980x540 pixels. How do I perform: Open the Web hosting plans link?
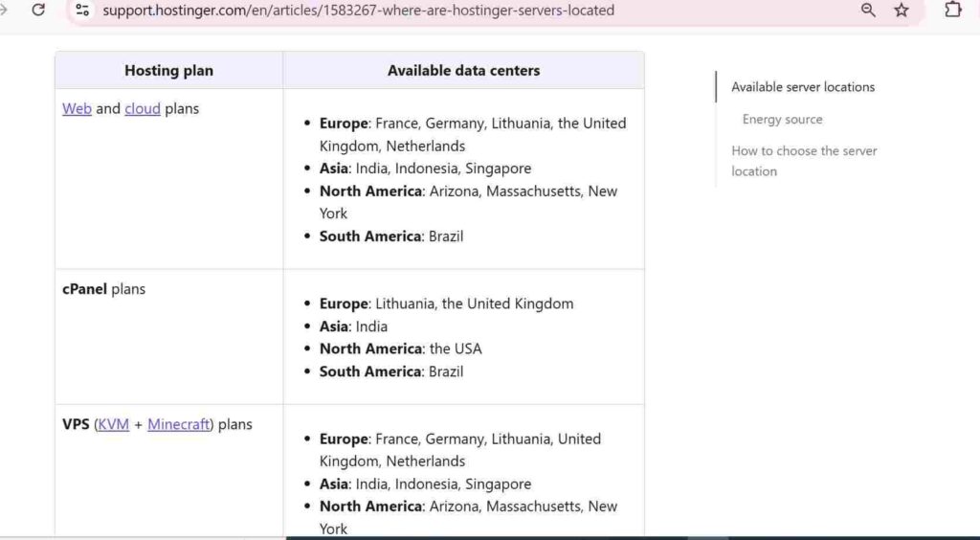pyautogui.click(x=77, y=109)
